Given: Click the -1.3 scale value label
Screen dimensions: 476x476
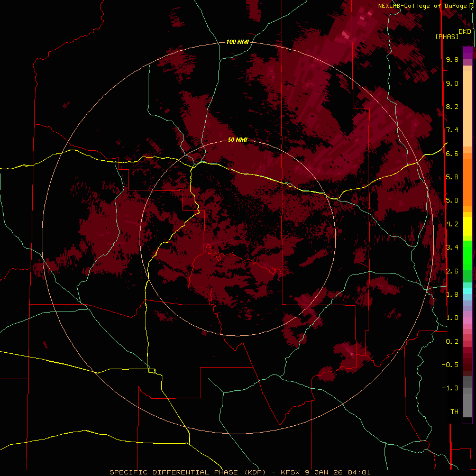Looking at the screenshot, I should tap(450, 388).
